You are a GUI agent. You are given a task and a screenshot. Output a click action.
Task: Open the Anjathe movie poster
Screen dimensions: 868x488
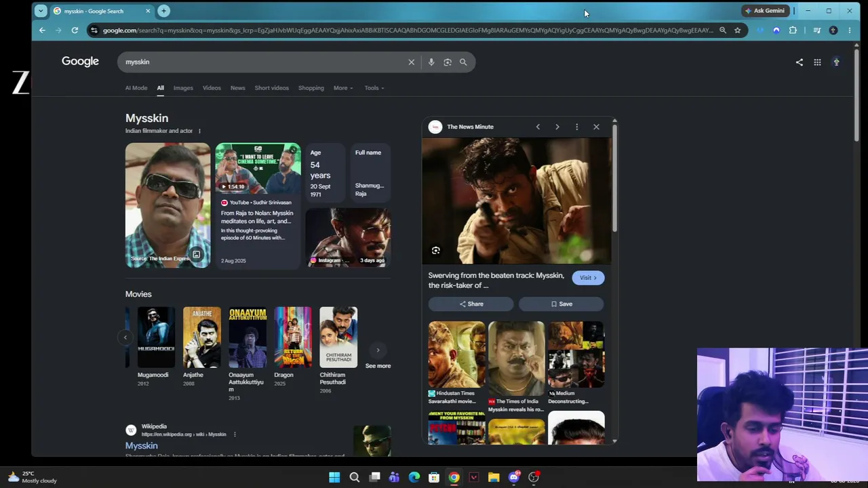pyautogui.click(x=201, y=338)
